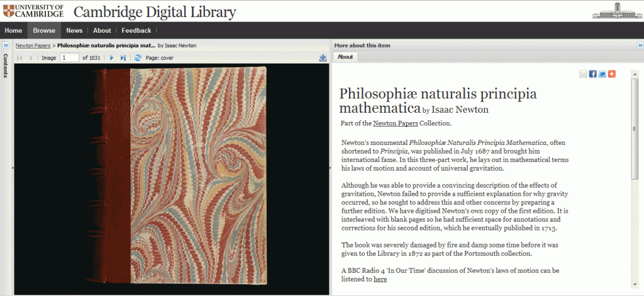Open the About menu item in navigation bar
Screen dimensions: 644x296
[102, 30]
